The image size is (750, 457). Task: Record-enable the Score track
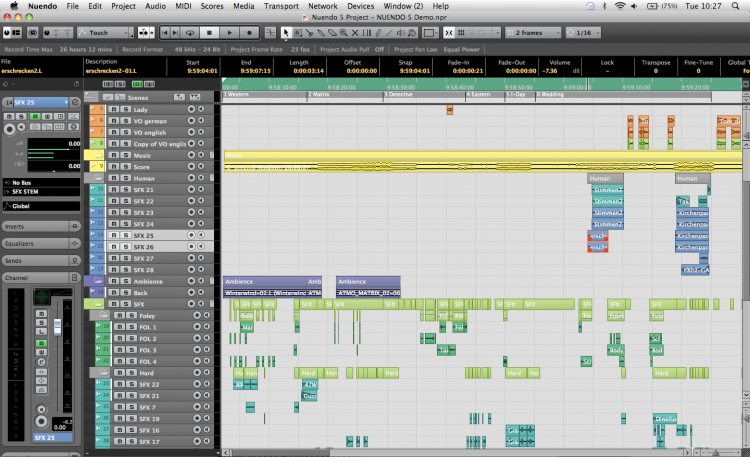tap(191, 167)
